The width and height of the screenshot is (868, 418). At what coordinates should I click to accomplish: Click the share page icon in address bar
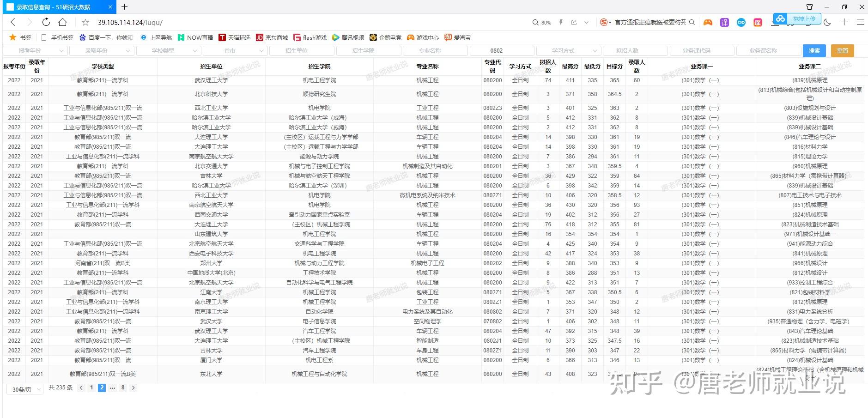coord(574,22)
